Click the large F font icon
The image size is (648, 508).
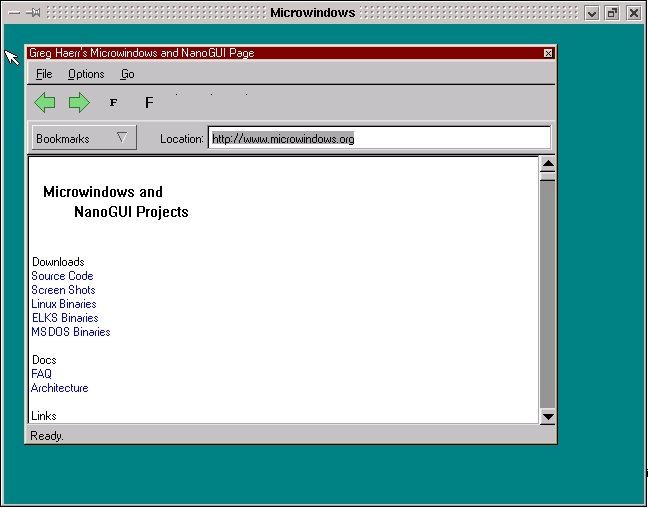(x=149, y=103)
